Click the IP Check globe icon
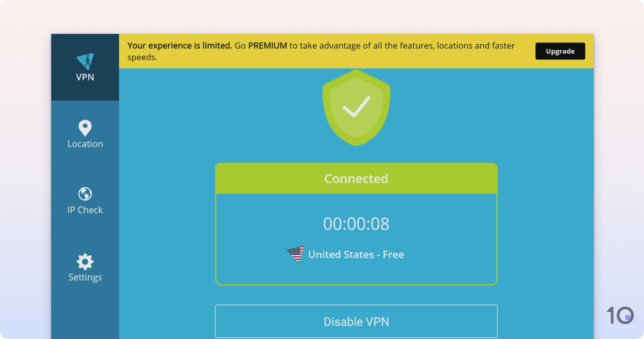Viewport: 644px width, 339px height. (x=85, y=195)
